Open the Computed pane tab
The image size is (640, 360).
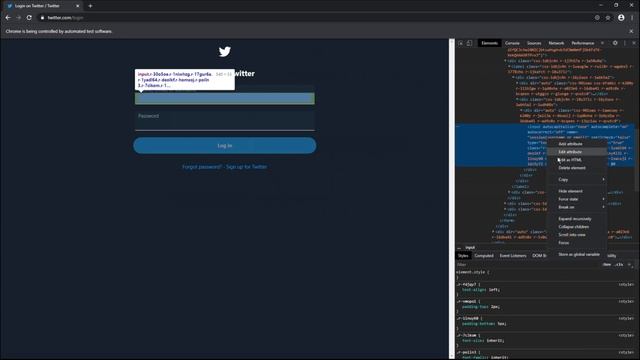484,256
